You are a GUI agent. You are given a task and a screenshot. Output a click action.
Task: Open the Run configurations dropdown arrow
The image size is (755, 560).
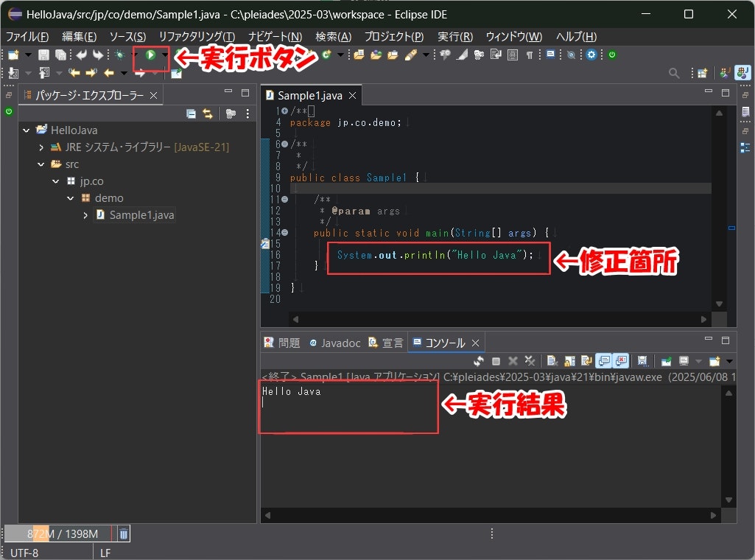[x=165, y=55]
